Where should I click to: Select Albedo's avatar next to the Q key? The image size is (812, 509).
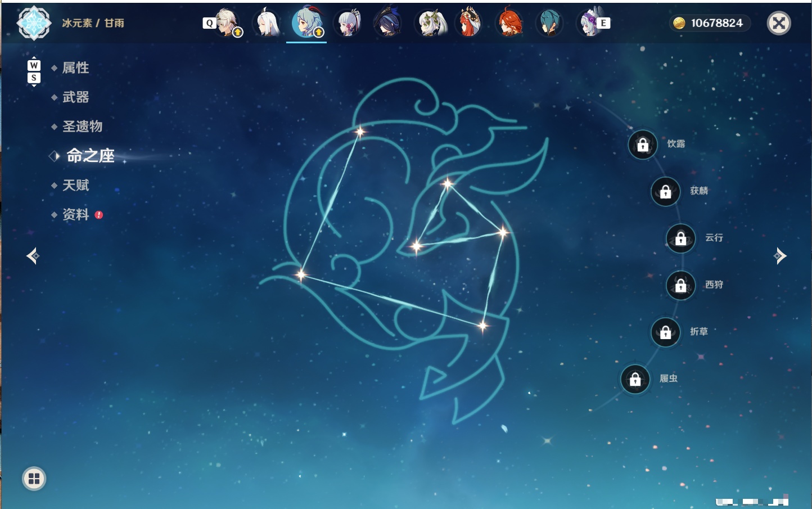coord(228,22)
